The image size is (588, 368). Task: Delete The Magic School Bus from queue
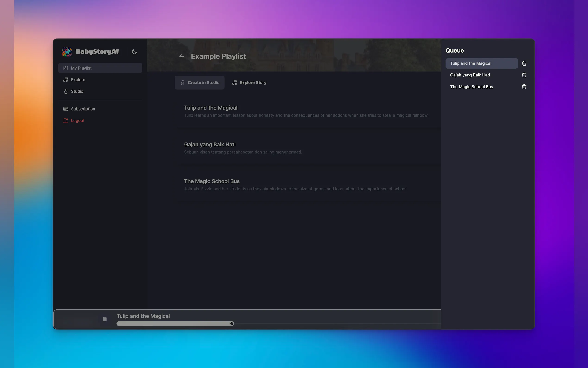(x=524, y=87)
